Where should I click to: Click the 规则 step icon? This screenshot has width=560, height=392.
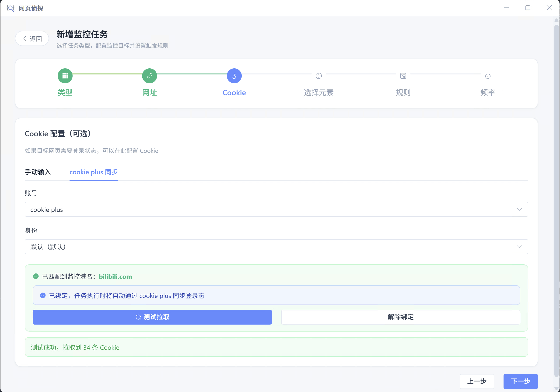click(403, 76)
